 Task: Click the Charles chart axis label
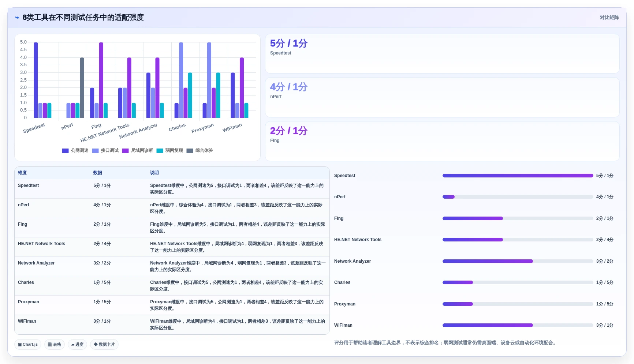[x=177, y=127]
